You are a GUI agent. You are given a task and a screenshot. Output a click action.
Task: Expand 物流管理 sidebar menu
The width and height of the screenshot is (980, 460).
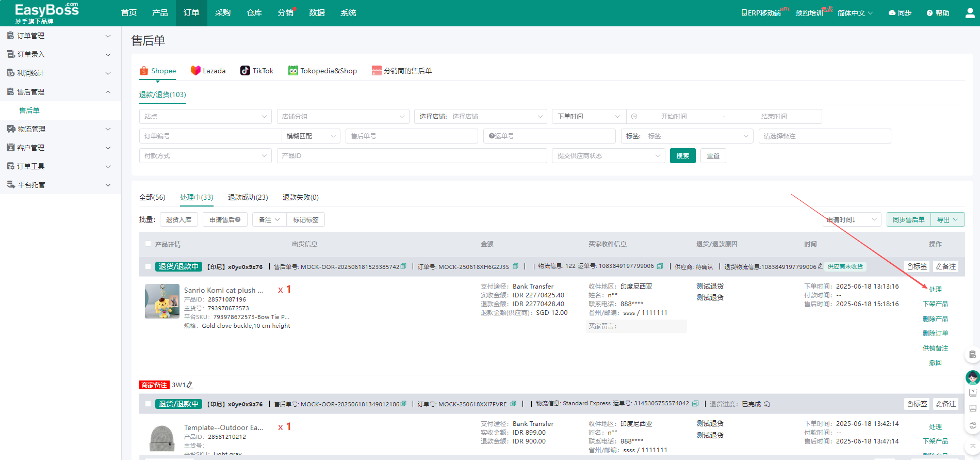[x=60, y=129]
